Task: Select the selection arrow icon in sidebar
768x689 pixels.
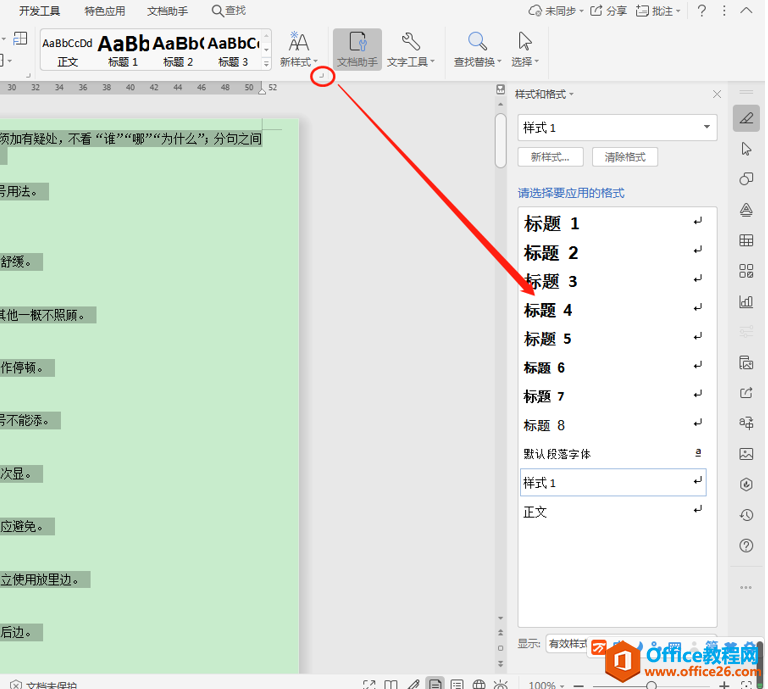Action: pos(746,148)
